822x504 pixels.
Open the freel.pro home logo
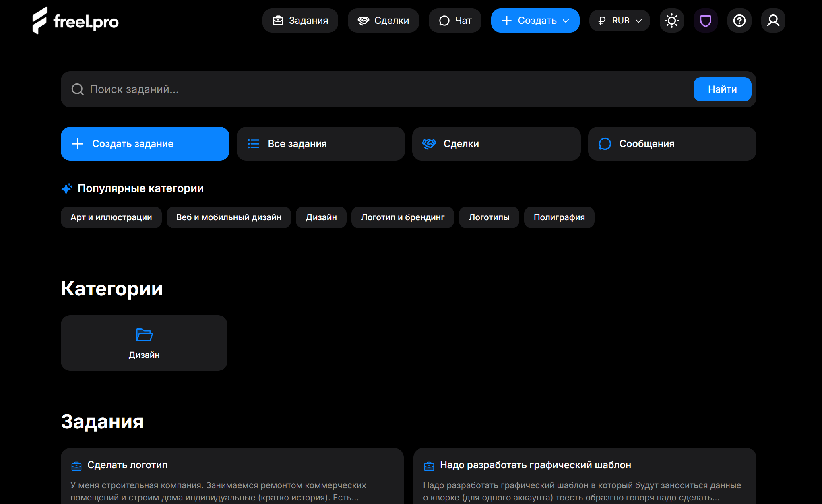tap(75, 20)
